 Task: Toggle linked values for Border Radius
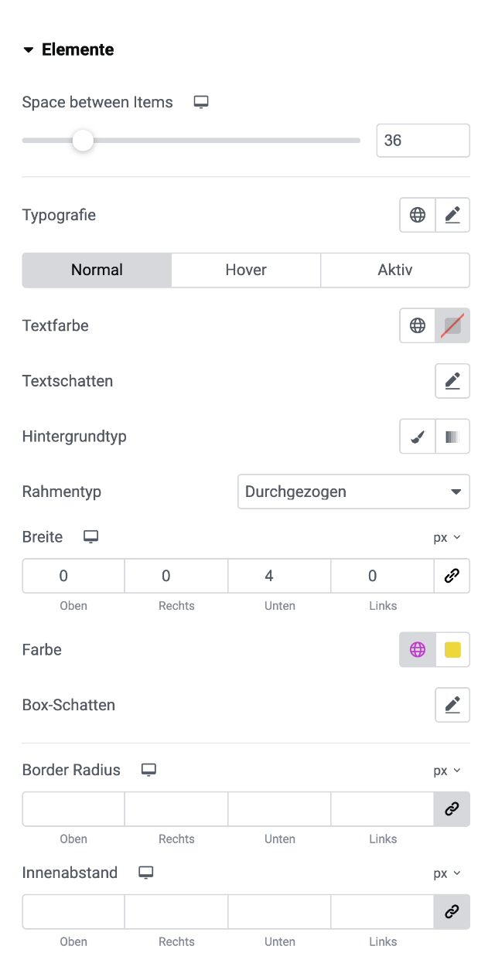click(x=452, y=808)
